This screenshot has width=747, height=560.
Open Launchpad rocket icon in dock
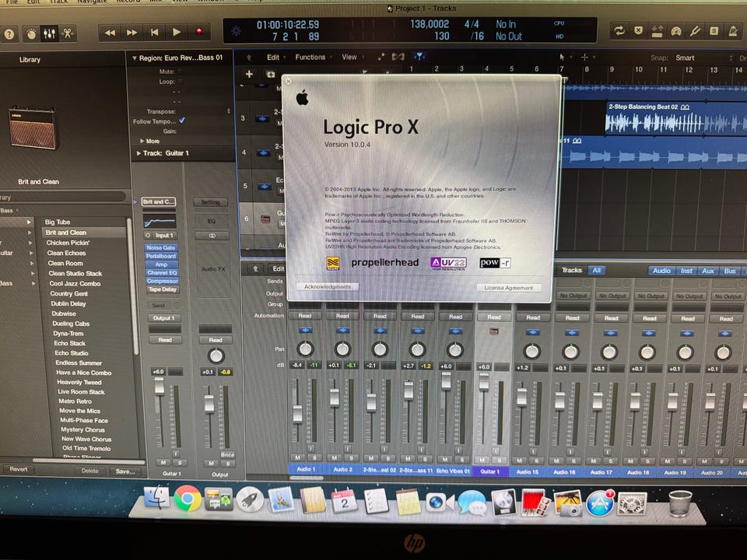[x=250, y=500]
